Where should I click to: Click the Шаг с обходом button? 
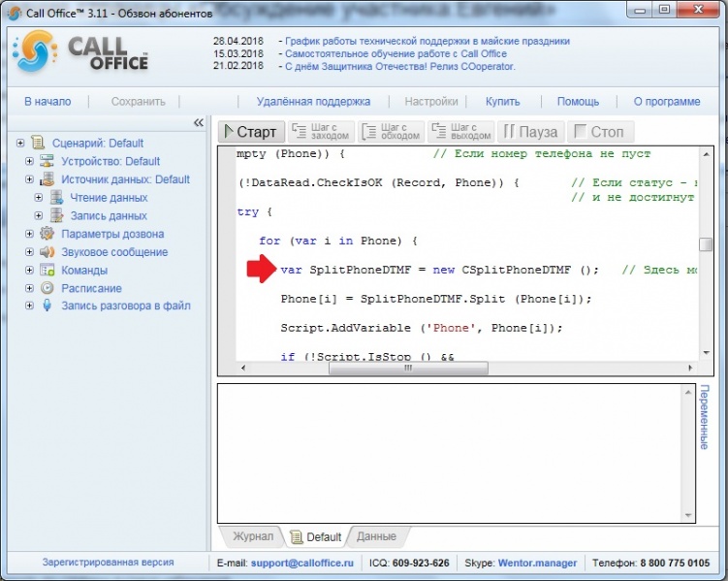click(x=391, y=132)
